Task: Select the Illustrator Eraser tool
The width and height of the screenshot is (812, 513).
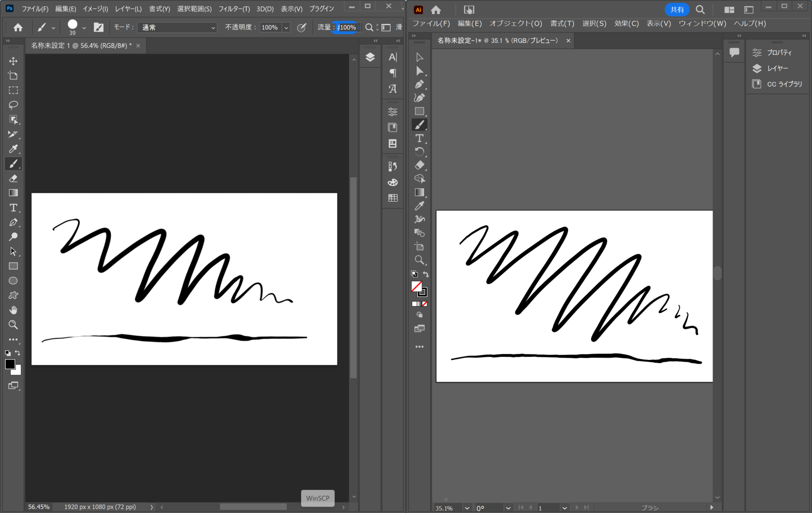Action: [419, 165]
